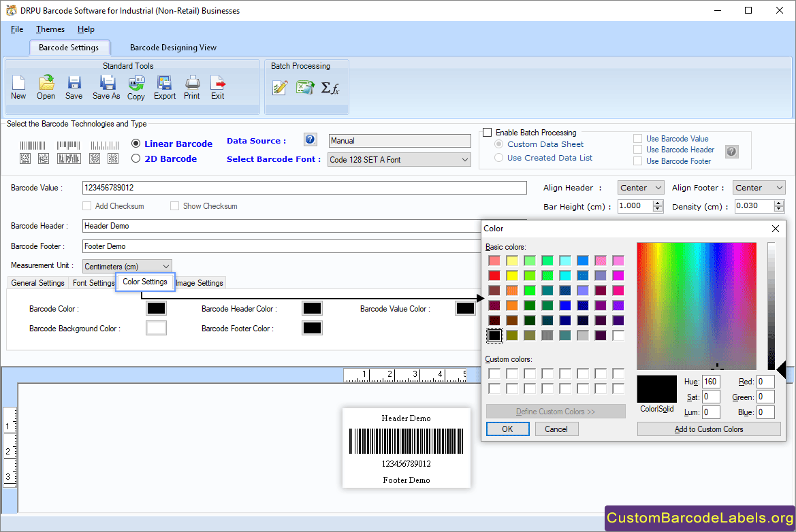Screen dimensions: 796x532
Task: Toggle the Add Checksum checkbox
Action: [x=86, y=206]
